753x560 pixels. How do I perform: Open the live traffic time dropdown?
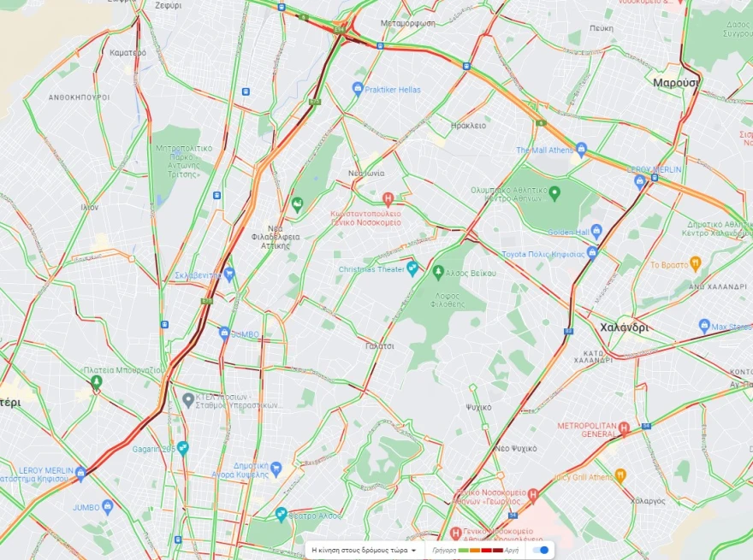364,551
